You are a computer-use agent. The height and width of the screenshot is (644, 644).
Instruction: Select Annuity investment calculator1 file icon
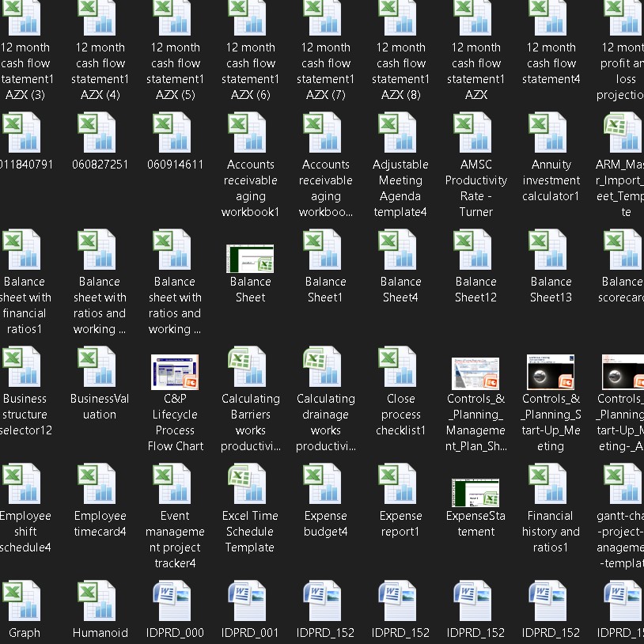tap(551, 133)
